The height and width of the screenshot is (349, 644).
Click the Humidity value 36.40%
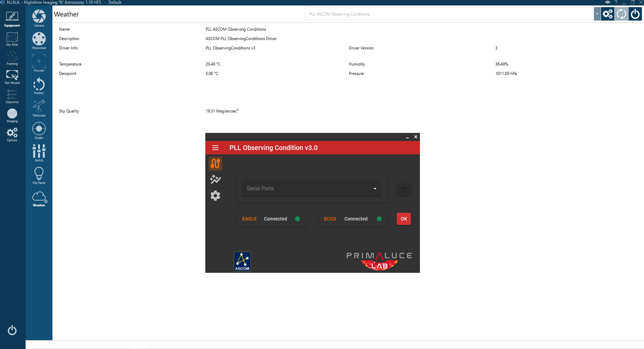point(502,64)
